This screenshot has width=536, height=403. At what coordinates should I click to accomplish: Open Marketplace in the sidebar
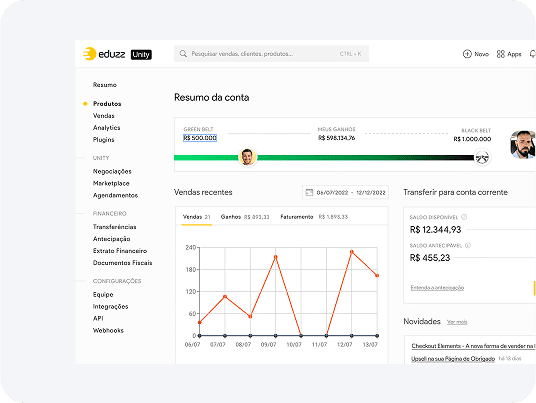coord(111,183)
